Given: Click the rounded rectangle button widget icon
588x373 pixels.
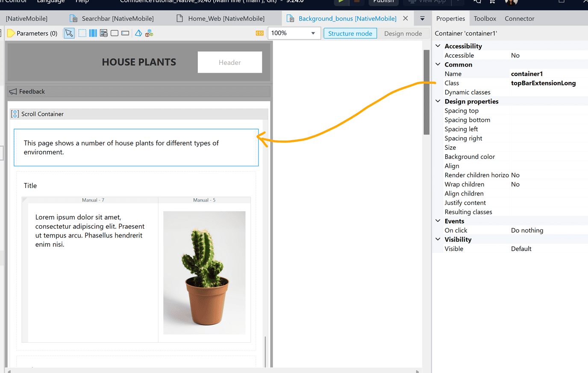Looking at the screenshot, I should [x=115, y=33].
